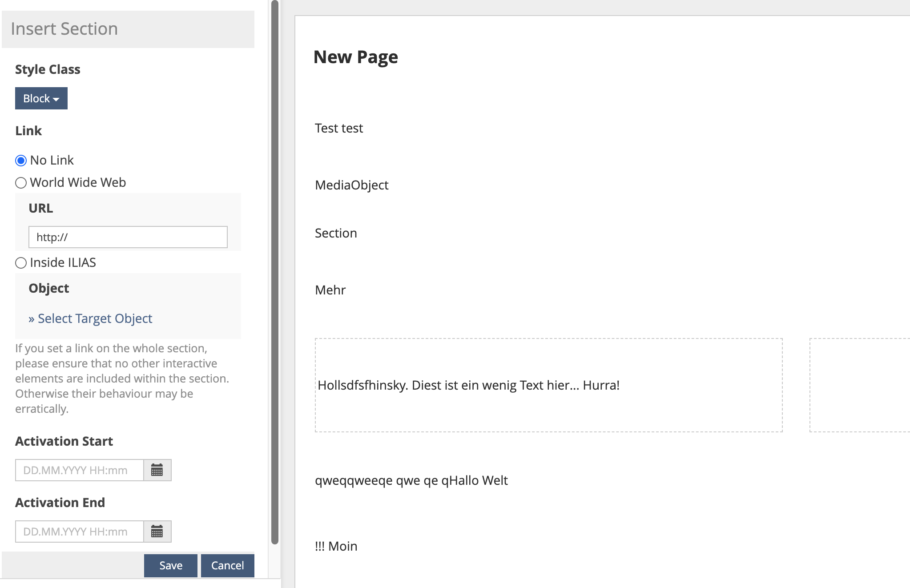910x588 pixels.
Task: Select the Hollsdfsfhinsky text block
Action: coord(468,385)
